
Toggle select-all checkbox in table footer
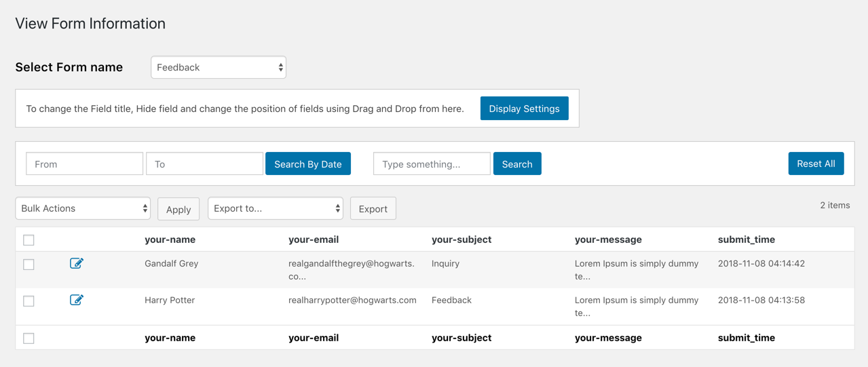pos(29,339)
